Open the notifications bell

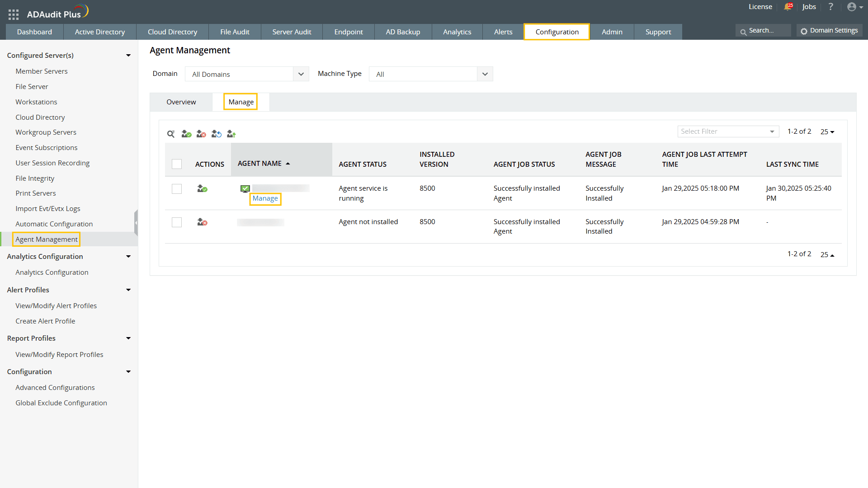tap(788, 7)
